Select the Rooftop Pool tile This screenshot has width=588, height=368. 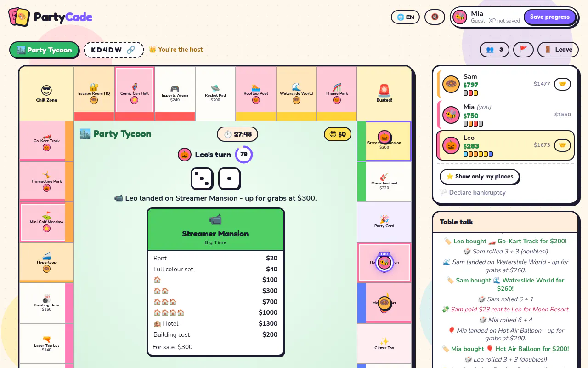pos(256,93)
